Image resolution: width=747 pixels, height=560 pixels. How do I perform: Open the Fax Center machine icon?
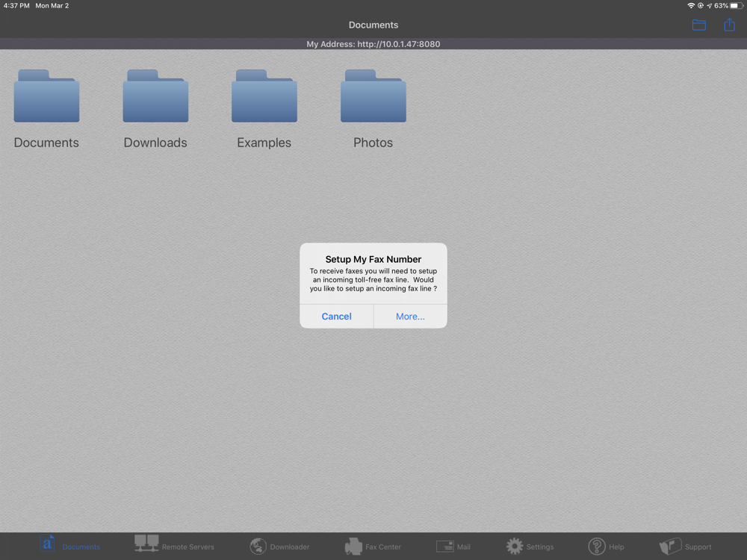coord(353,547)
